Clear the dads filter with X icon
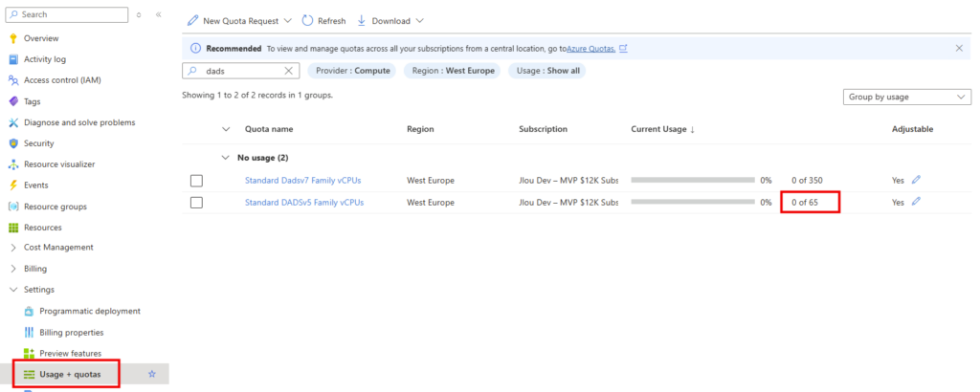The height and width of the screenshot is (392, 980). coord(289,71)
